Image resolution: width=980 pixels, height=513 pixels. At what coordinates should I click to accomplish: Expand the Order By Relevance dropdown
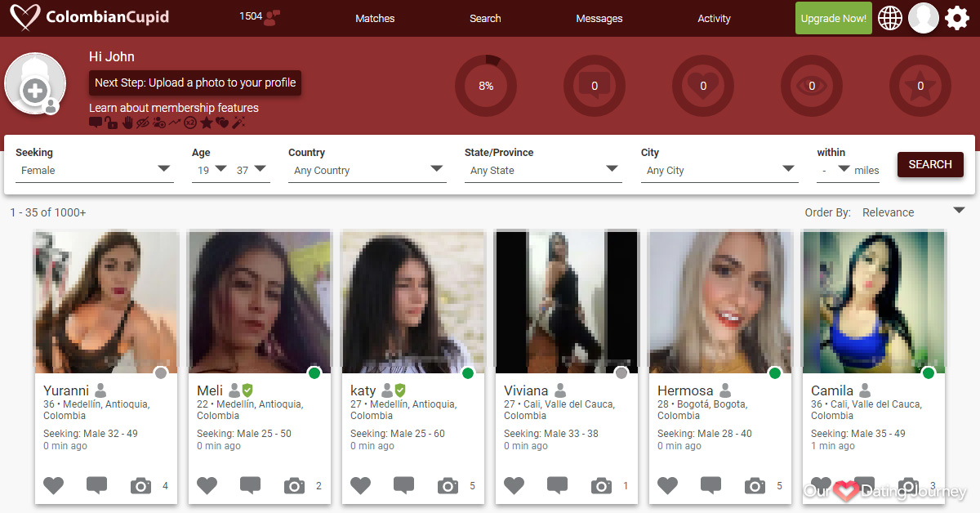[x=914, y=212]
